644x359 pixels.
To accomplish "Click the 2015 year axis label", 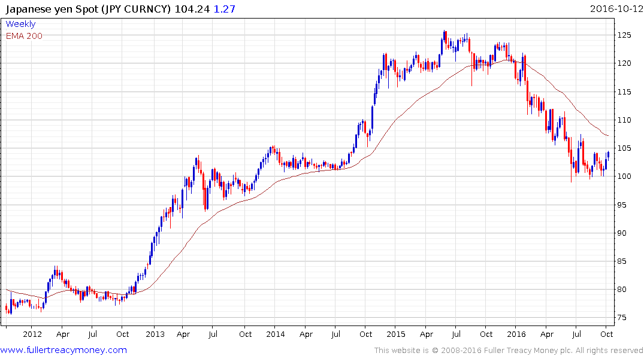I will pos(395,334).
